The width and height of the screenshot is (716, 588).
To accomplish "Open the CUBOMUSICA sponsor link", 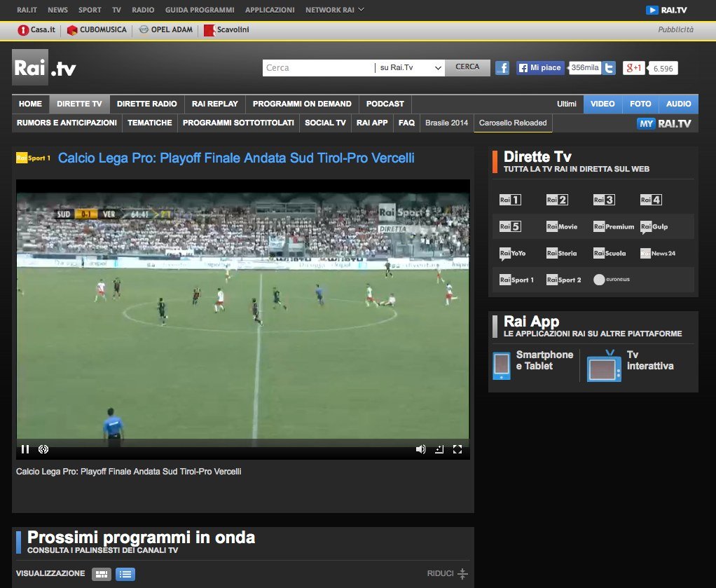I will click(x=97, y=29).
